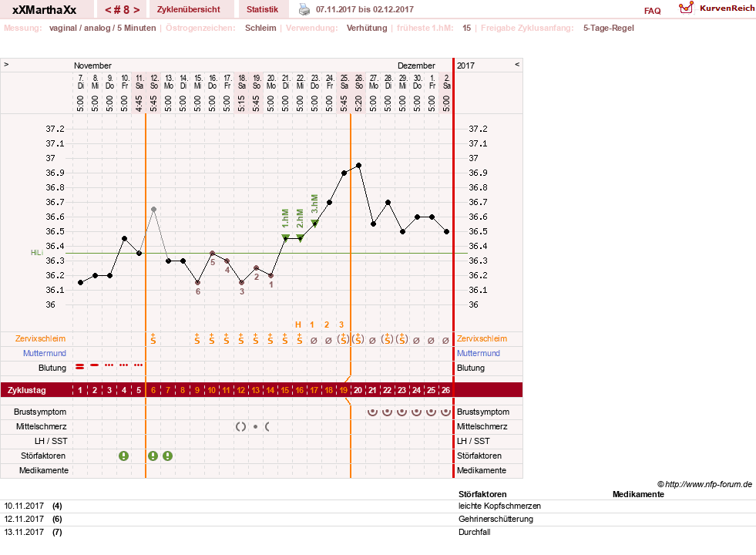This screenshot has width=756, height=555.
Task: Click Störfaktoren alert icon on cycle day 7
Action: click(x=167, y=456)
